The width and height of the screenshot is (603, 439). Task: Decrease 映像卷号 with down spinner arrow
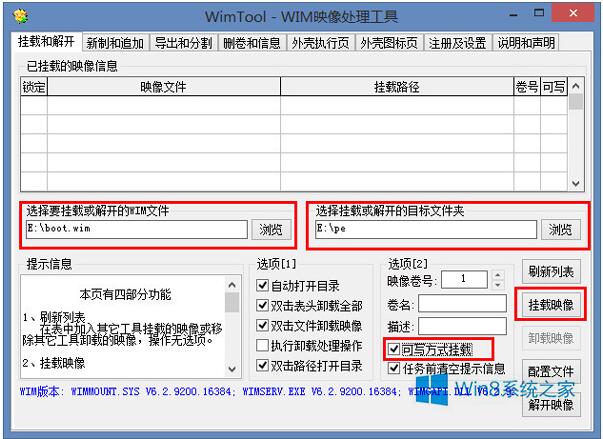pyautogui.click(x=498, y=284)
